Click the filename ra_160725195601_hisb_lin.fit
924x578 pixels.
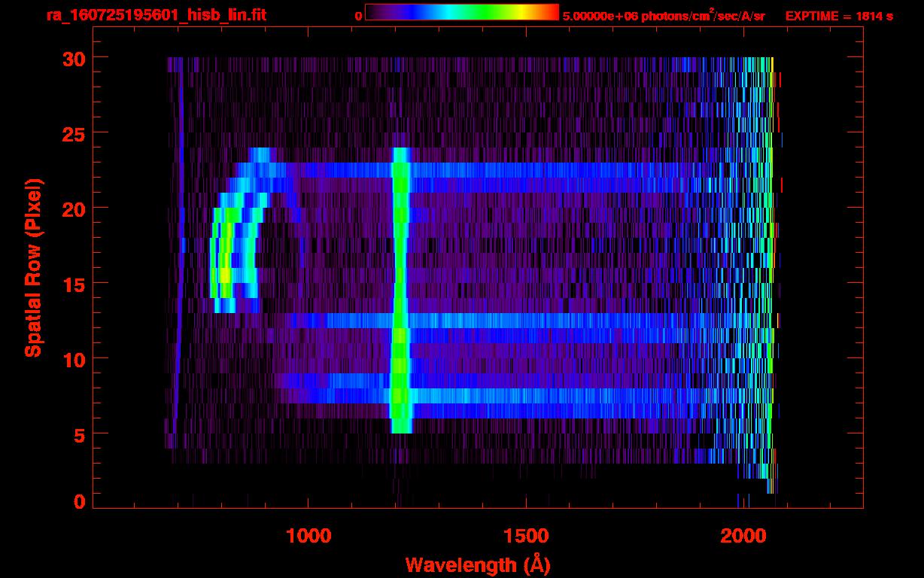(x=156, y=15)
